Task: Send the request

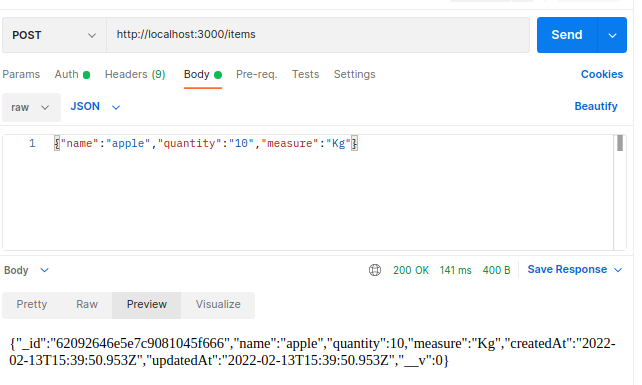Action: point(567,35)
